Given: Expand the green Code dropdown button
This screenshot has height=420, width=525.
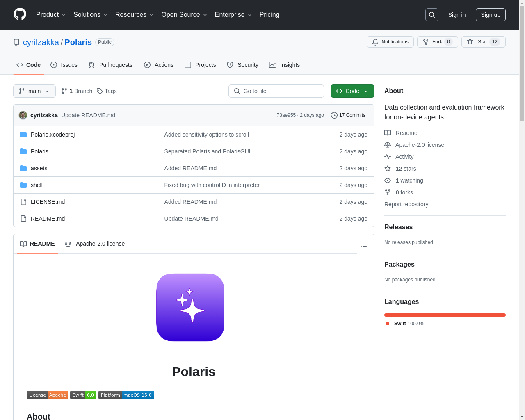Looking at the screenshot, I should [x=352, y=91].
